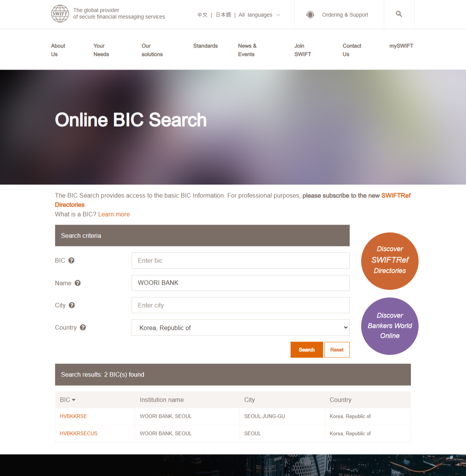Viewport: 466px width, 476px height.
Task: Click the Country column header
Action: [341, 400]
